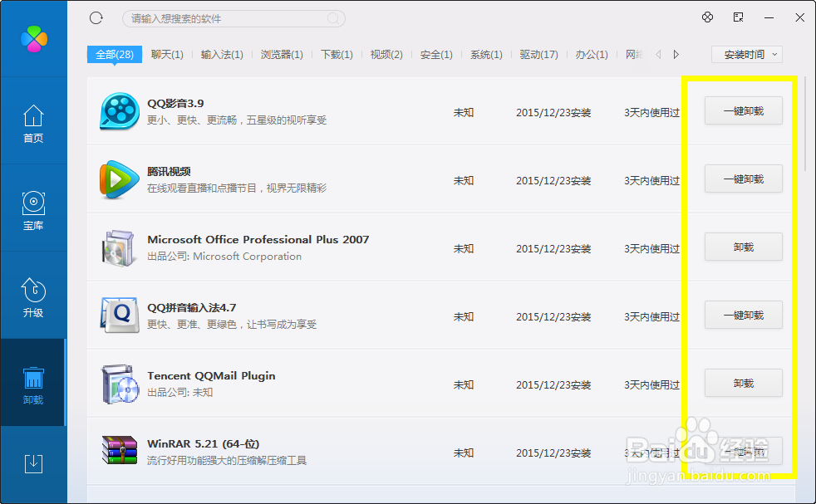Open the 安全(1) category tab
The height and width of the screenshot is (504, 816).
pyautogui.click(x=436, y=54)
